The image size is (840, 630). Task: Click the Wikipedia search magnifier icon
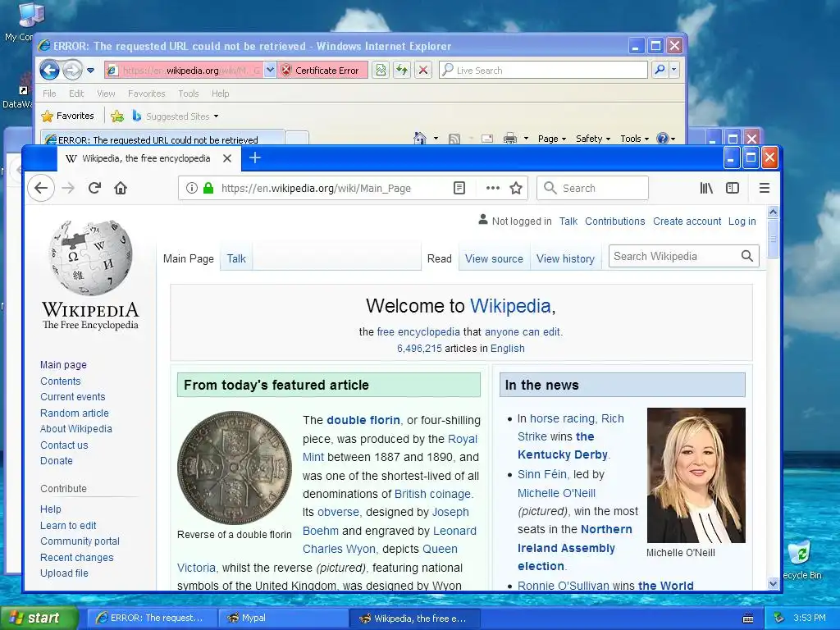(747, 256)
